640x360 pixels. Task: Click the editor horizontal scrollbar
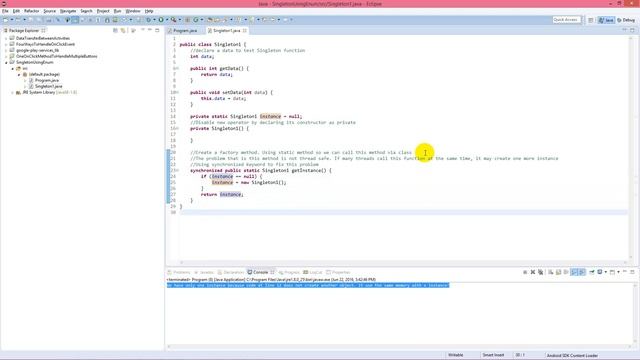pos(403,262)
